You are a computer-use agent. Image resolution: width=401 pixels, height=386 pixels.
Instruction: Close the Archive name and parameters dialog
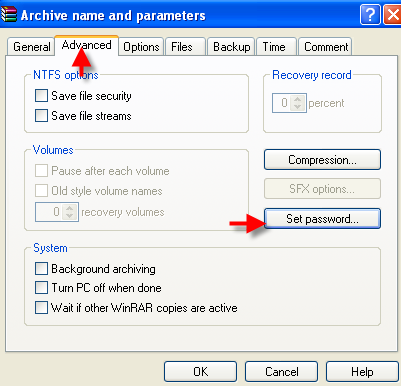tap(392, 15)
